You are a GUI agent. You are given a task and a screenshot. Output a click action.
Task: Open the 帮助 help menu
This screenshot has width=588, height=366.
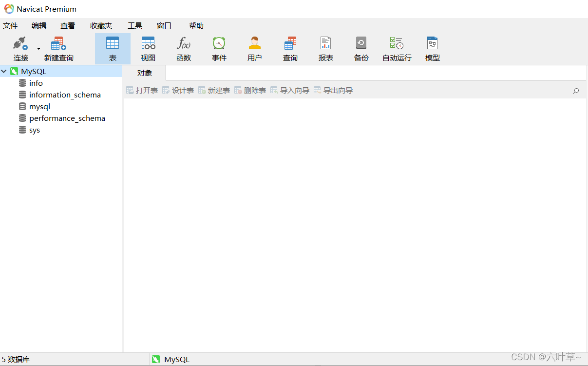(196, 26)
